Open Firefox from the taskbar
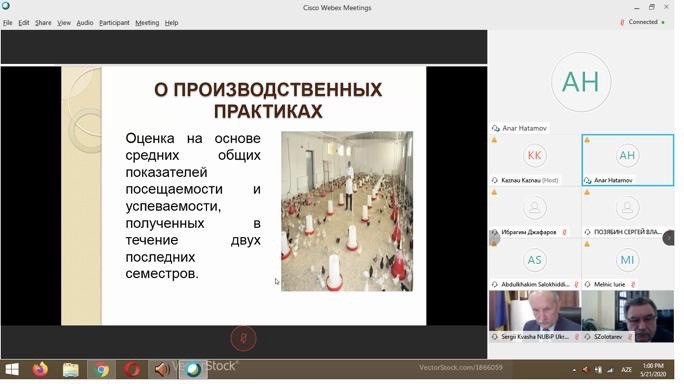This screenshot has height=384, width=684. [x=40, y=370]
